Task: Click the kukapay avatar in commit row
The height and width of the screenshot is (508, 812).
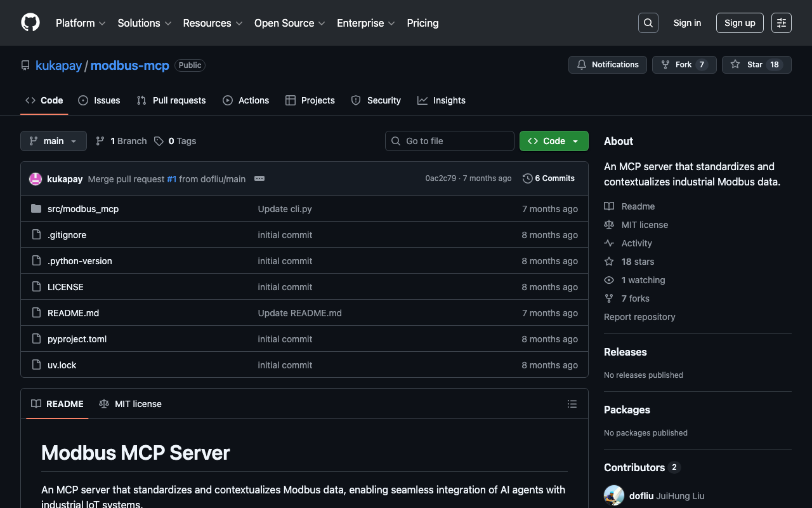Action: point(36,179)
